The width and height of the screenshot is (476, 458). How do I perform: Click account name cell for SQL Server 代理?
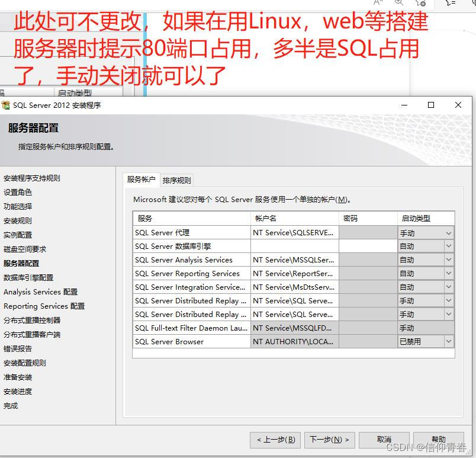click(x=294, y=233)
